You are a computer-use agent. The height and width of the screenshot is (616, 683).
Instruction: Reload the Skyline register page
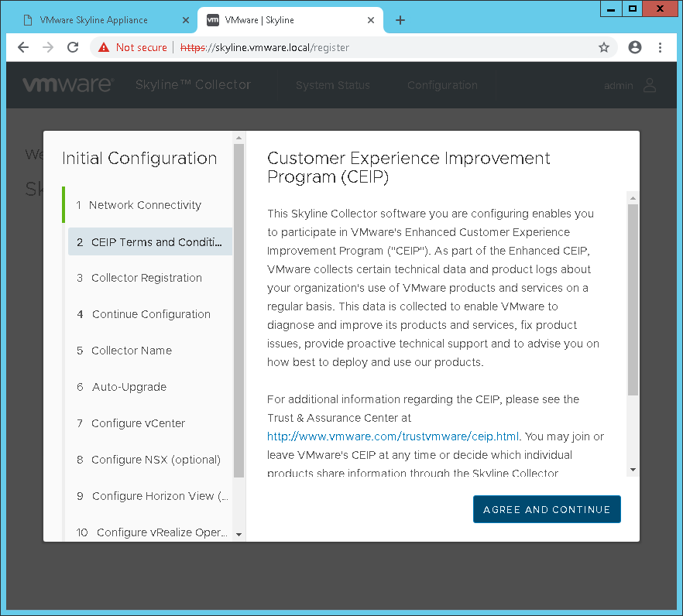(x=73, y=47)
